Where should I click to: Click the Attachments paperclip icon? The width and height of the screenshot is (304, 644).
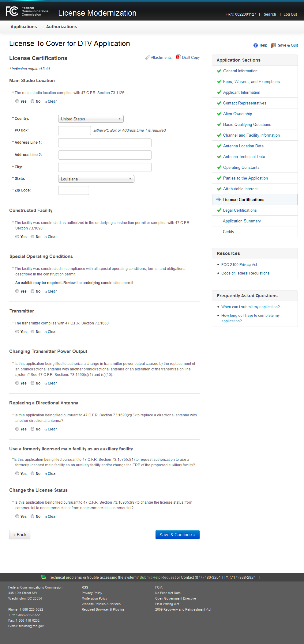tap(148, 58)
